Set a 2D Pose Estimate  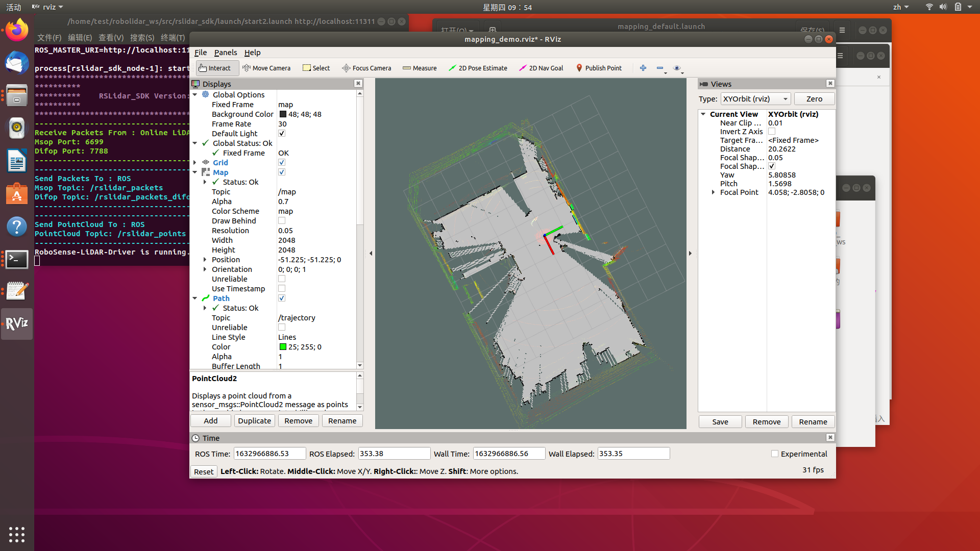click(x=478, y=68)
